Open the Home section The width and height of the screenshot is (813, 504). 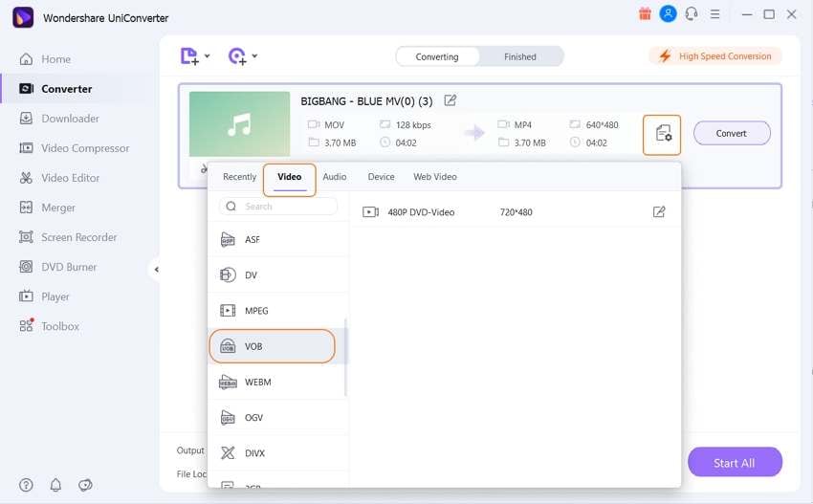tap(45, 59)
